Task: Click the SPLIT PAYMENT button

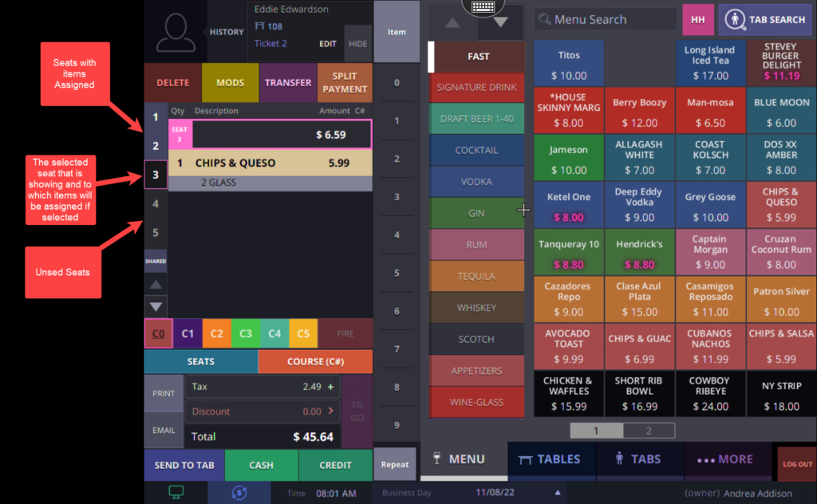Action: tap(345, 83)
